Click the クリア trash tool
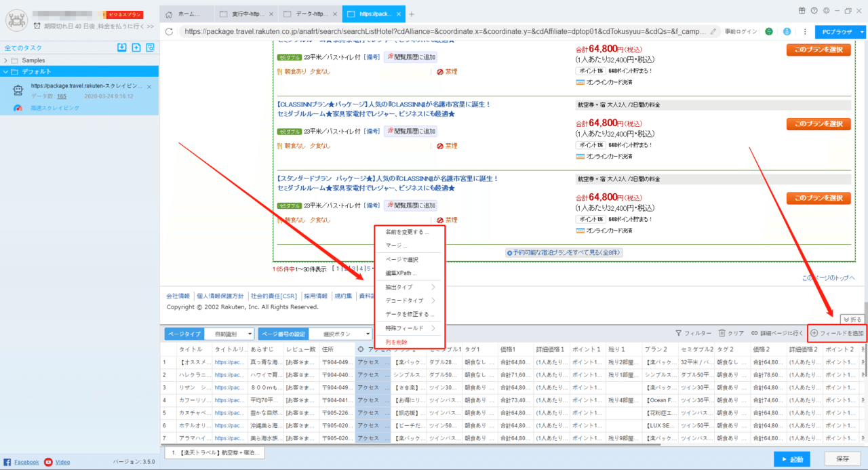Screen dimensions: 868x470 pos(731,333)
